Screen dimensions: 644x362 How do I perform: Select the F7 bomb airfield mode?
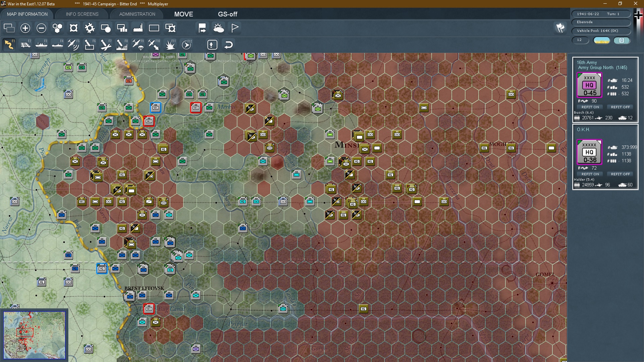(x=106, y=45)
